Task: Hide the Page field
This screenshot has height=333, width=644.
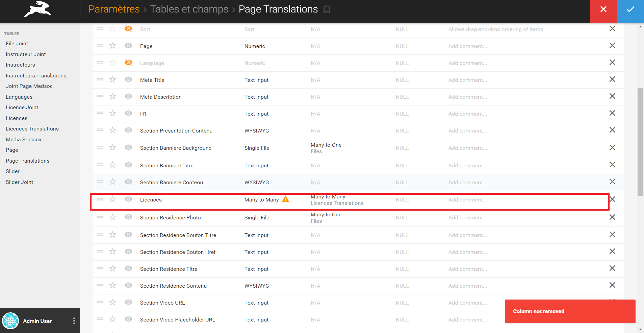Action: point(128,46)
